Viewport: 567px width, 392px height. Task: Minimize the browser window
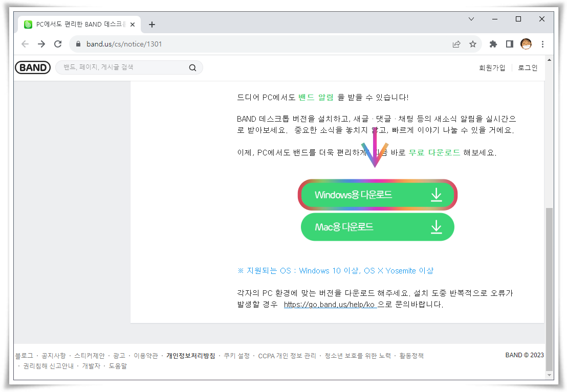point(495,19)
